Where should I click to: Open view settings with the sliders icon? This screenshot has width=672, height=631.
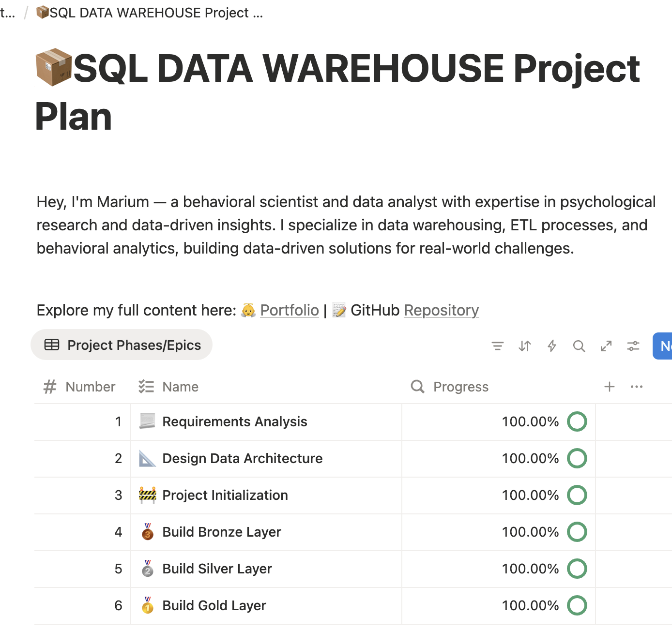633,346
